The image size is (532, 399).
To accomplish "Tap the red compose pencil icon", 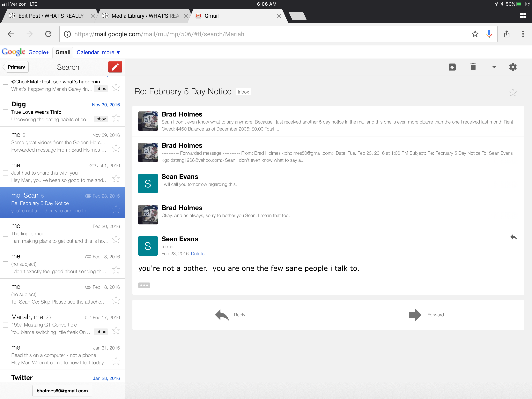I will tap(115, 67).
